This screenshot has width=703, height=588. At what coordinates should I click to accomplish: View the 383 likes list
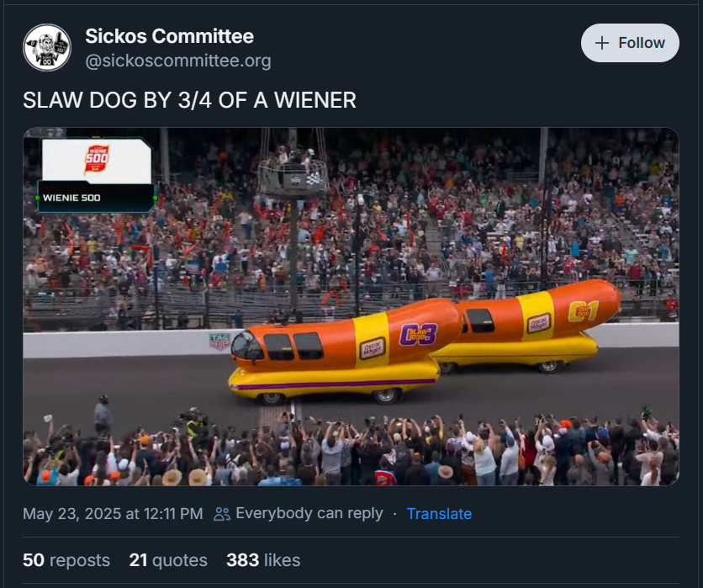pos(263,560)
